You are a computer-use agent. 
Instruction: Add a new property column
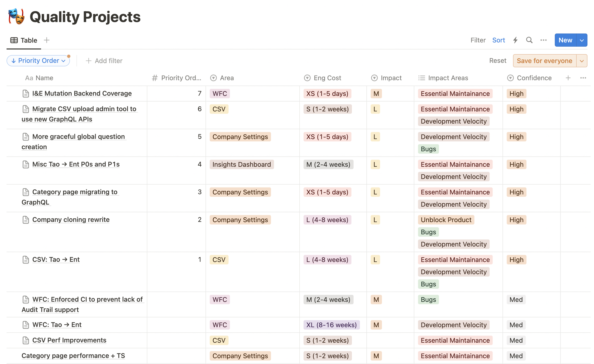coord(568,78)
